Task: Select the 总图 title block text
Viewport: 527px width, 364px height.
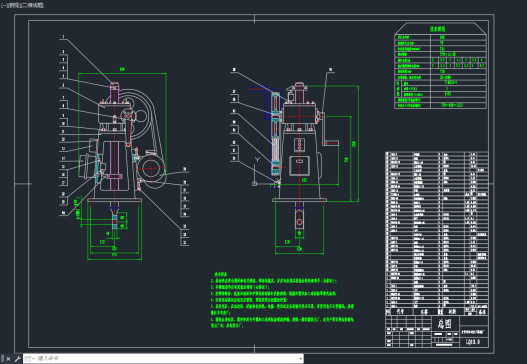Action: [x=444, y=324]
